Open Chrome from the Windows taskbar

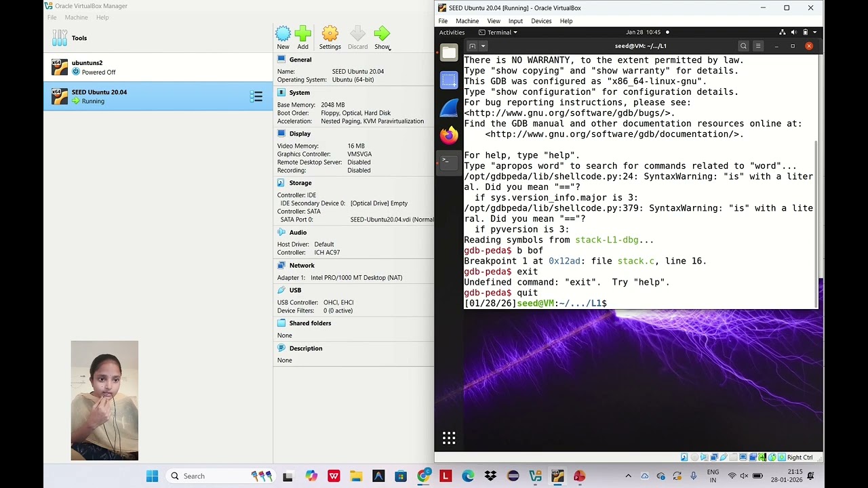click(423, 476)
